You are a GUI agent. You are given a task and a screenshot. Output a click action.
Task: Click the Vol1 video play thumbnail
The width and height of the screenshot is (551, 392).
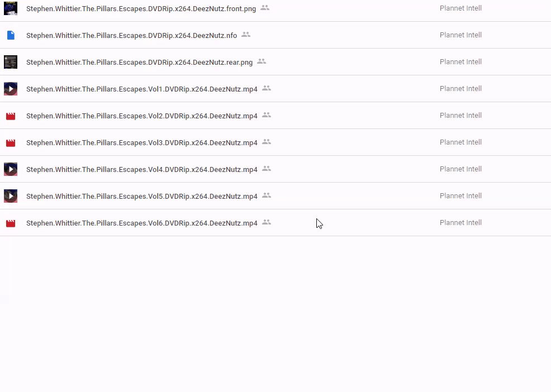click(11, 89)
